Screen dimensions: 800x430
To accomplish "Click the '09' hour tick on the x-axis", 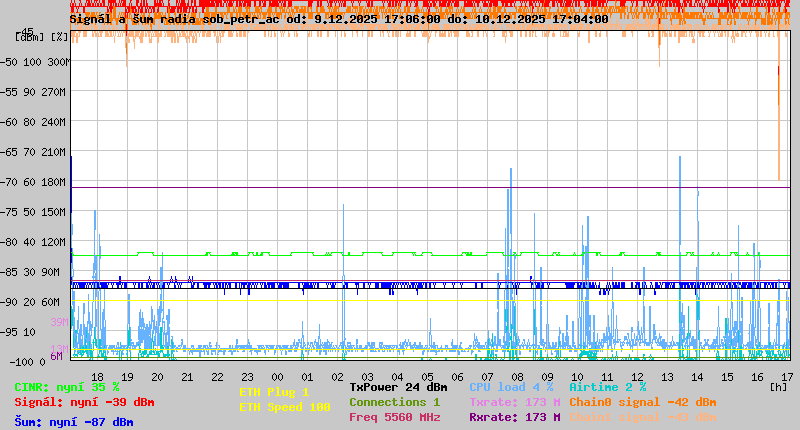I will tap(547, 377).
